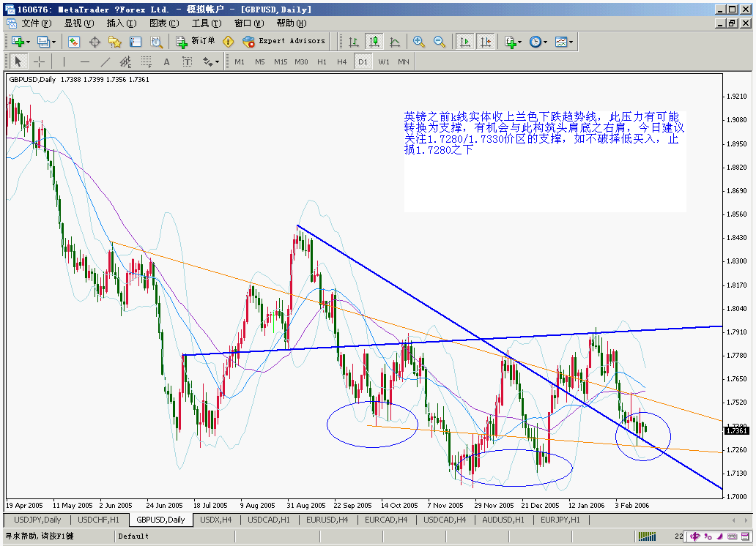
Task: Select the Horizontal Line drawing tool
Action: tap(85, 61)
